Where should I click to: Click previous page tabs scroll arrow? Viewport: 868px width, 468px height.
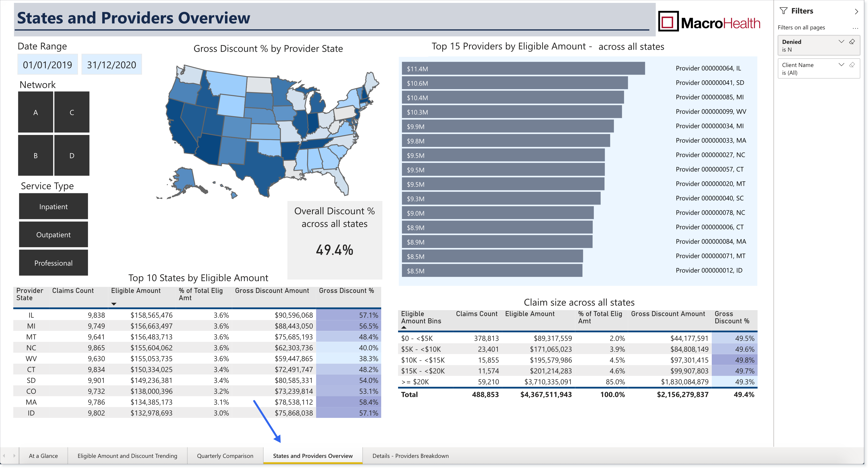click(4, 455)
